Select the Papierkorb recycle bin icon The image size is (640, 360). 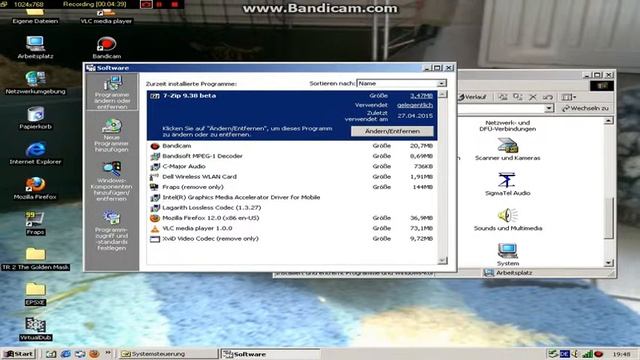click(36, 118)
